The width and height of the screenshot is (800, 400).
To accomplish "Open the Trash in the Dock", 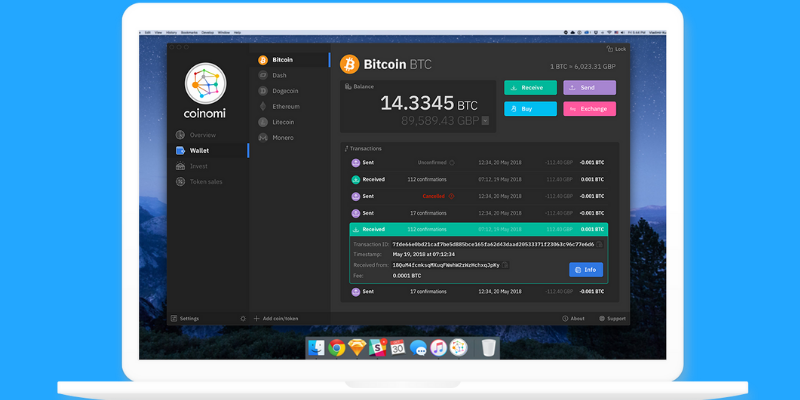I will click(489, 348).
